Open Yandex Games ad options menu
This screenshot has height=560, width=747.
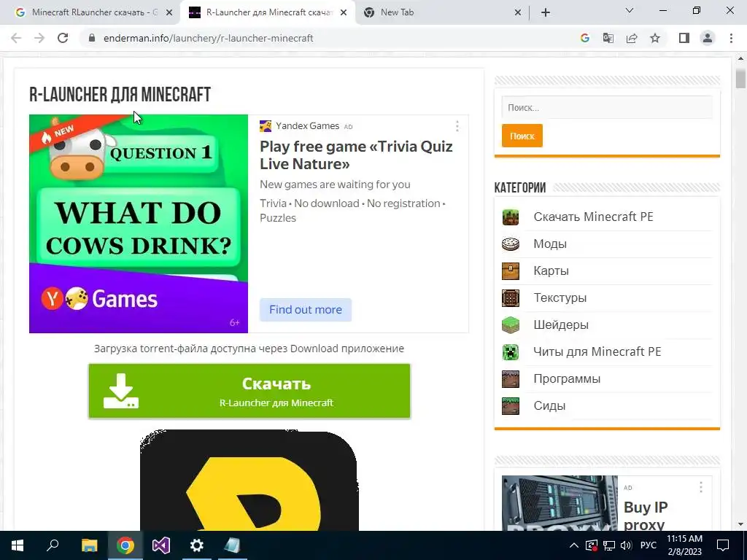coord(457,126)
